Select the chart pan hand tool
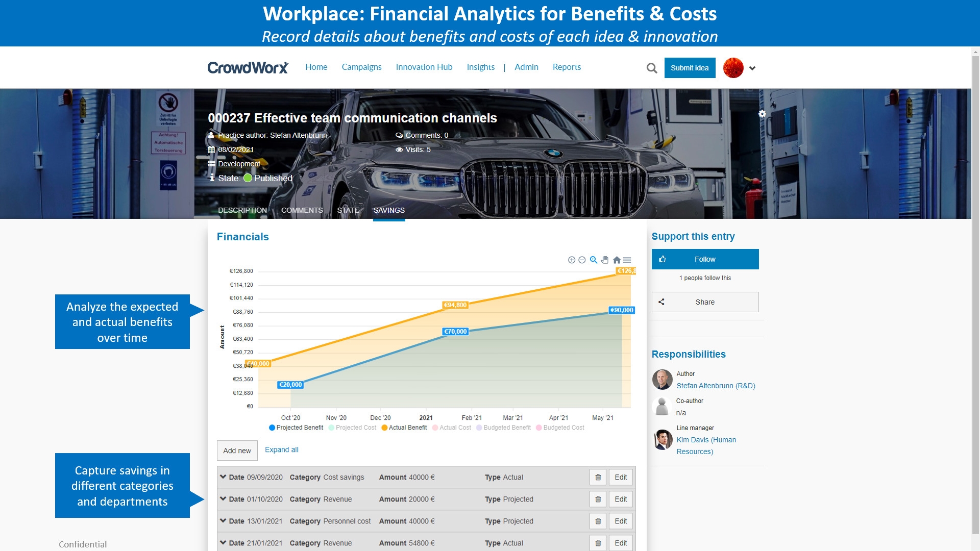The width and height of the screenshot is (980, 551). click(x=605, y=260)
